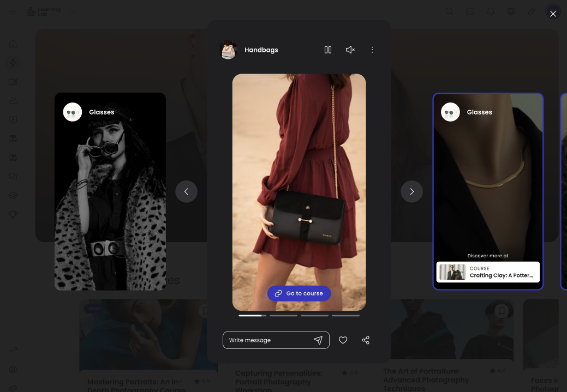Image resolution: width=567 pixels, height=392 pixels.
Task: Open the language globe icon
Action: coord(511,11)
